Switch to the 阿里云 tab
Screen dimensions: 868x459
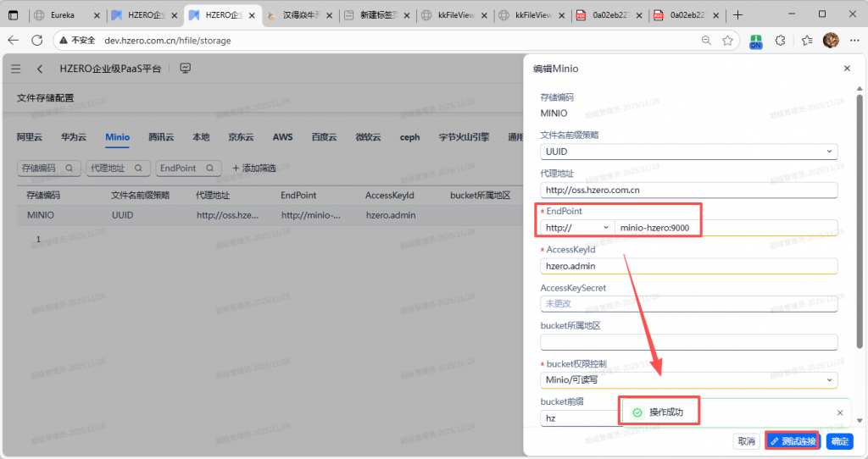click(x=28, y=137)
